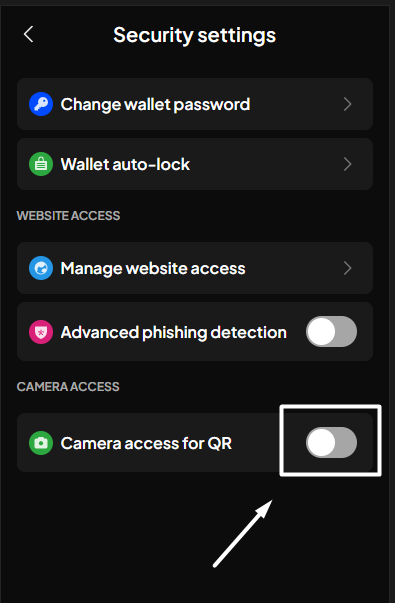Click the green camera icon
This screenshot has height=603, width=395.
pos(41,443)
